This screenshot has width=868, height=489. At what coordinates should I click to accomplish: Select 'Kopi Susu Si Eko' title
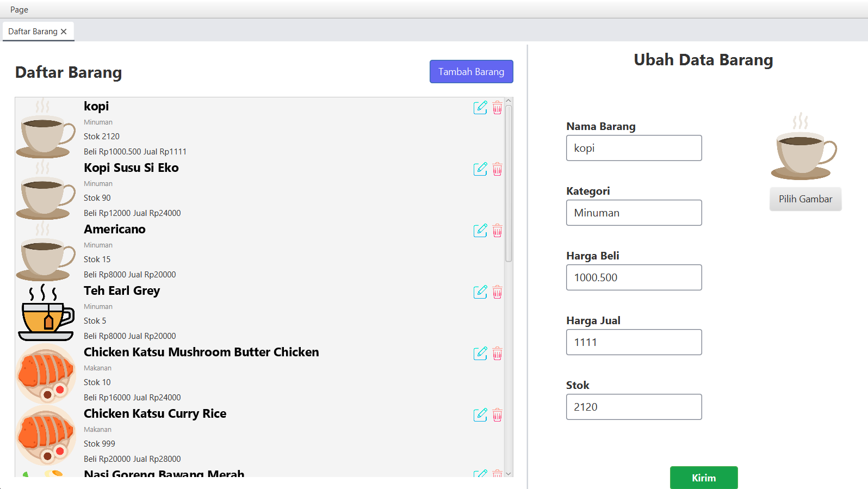pyautogui.click(x=131, y=168)
